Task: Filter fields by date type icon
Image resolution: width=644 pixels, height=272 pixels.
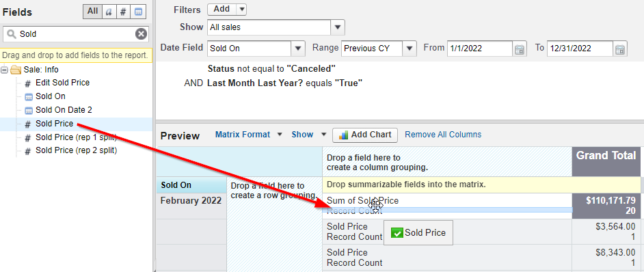Action: [139, 12]
